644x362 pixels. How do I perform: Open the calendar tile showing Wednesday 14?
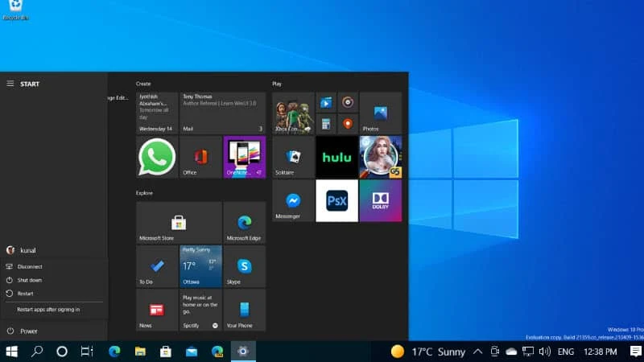click(157, 113)
